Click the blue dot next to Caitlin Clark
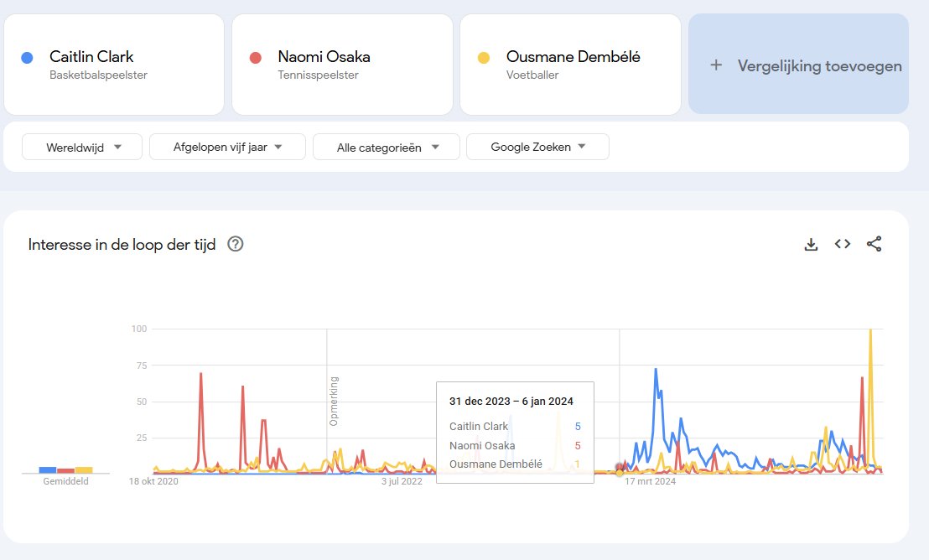The width and height of the screenshot is (929, 560). pos(27,58)
